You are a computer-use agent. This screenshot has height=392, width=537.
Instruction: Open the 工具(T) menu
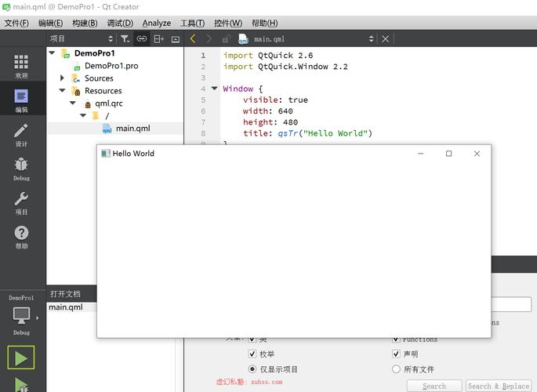pos(193,24)
